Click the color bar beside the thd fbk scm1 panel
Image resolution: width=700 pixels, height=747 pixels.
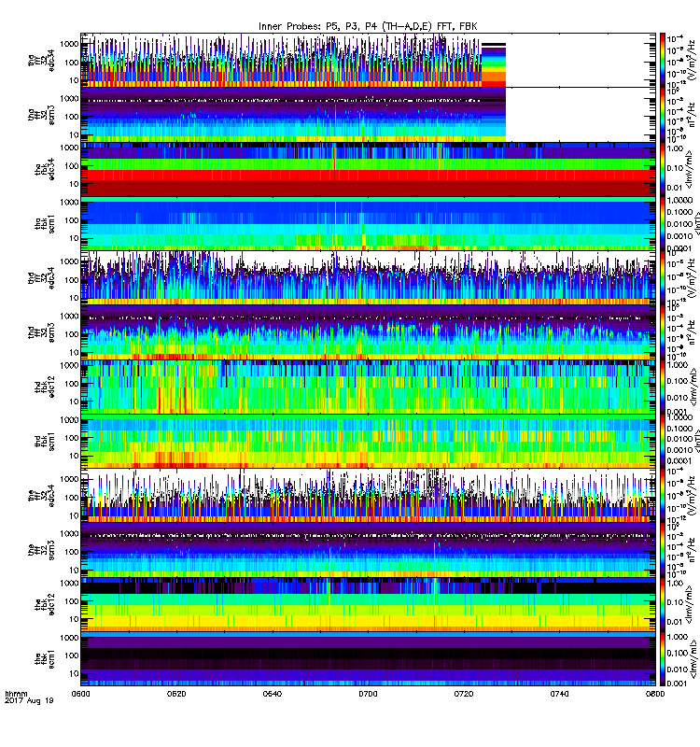(663, 442)
